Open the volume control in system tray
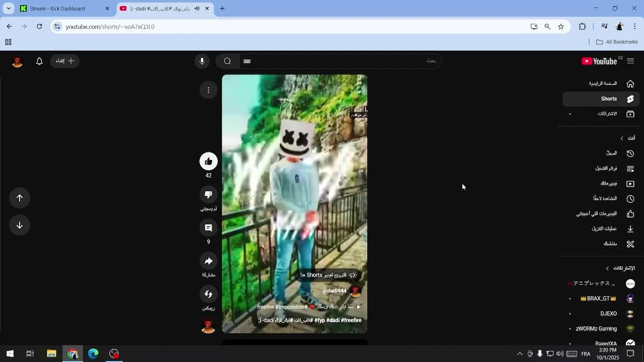This screenshot has width=644, height=362. point(560,354)
